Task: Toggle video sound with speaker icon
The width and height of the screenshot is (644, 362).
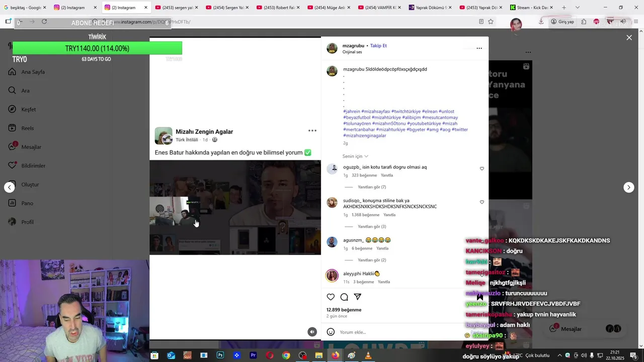Action: pyautogui.click(x=312, y=332)
